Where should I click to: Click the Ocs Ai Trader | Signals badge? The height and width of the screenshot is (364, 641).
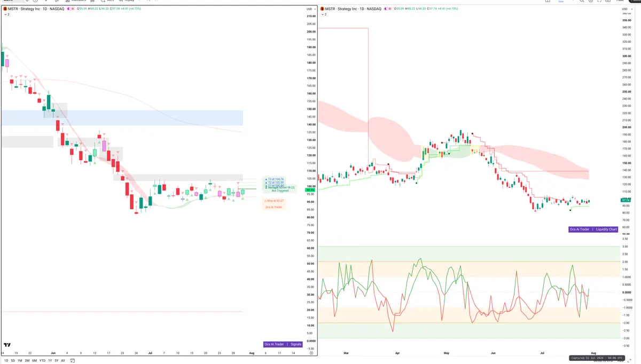point(283,344)
